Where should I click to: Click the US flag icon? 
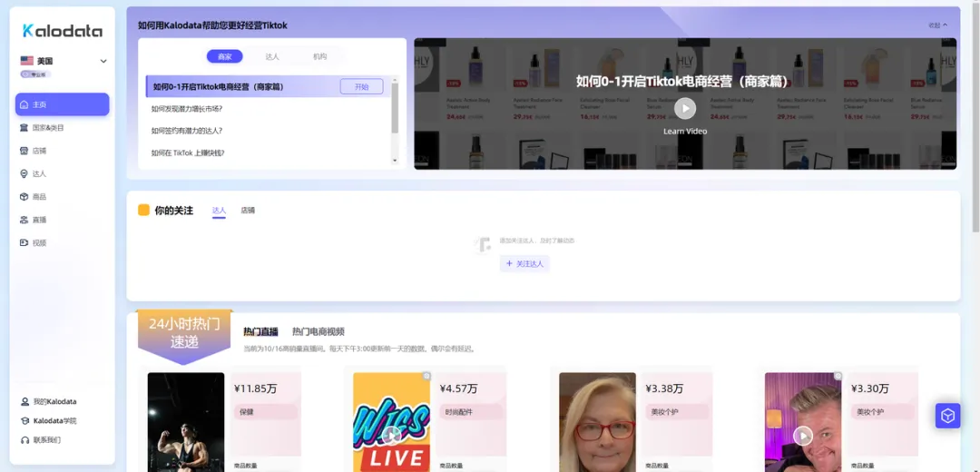pos(26,61)
